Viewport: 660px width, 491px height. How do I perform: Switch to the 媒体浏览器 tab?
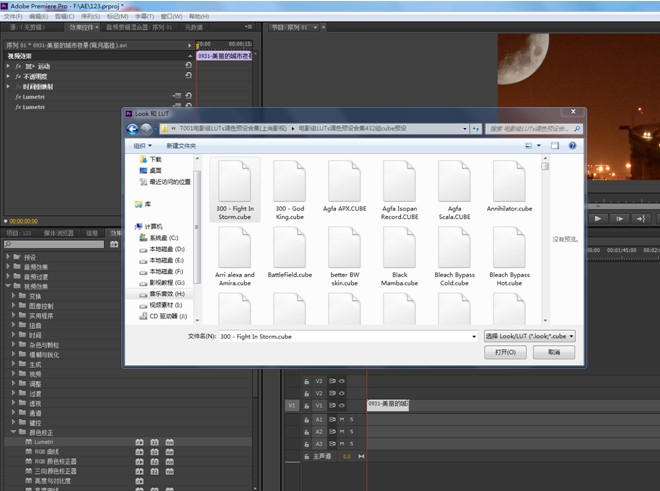point(59,233)
